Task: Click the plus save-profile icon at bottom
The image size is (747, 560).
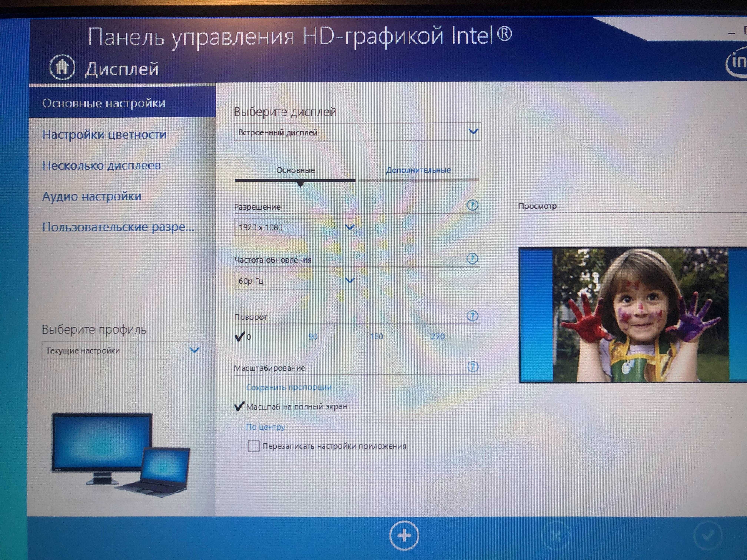Action: pyautogui.click(x=404, y=535)
